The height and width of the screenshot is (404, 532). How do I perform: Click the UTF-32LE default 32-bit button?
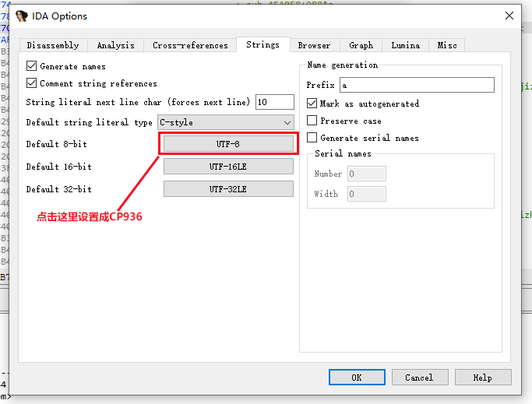point(228,189)
